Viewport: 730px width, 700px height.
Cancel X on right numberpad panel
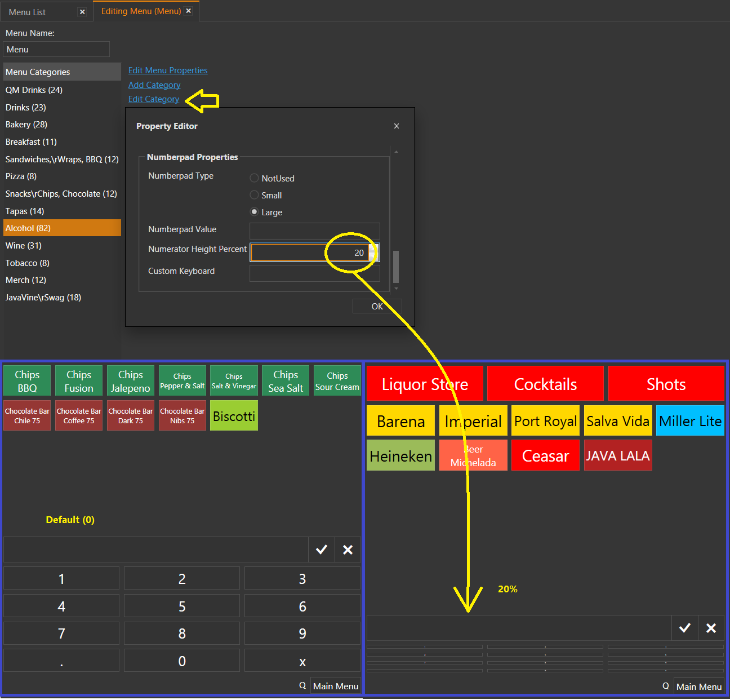click(711, 628)
